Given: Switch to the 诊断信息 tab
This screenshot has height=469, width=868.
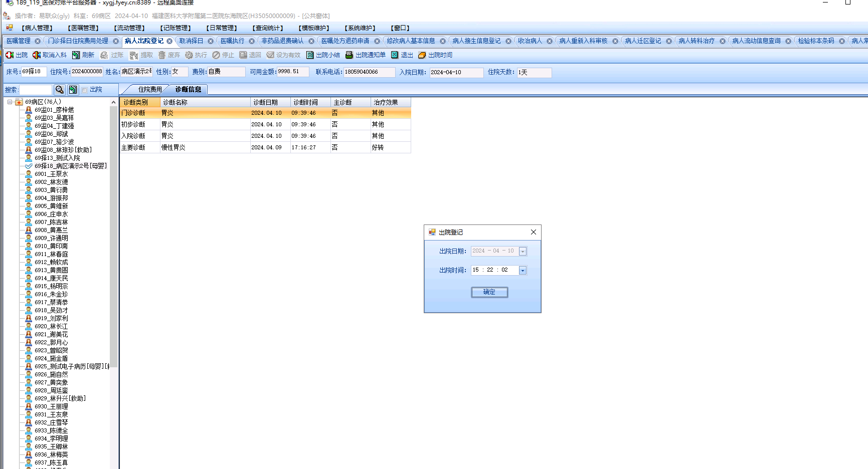Looking at the screenshot, I should coord(188,90).
